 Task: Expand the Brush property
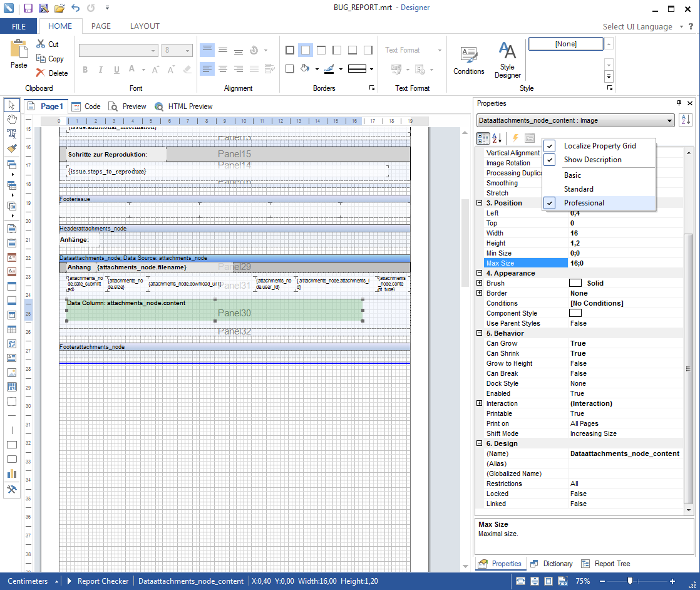click(480, 282)
